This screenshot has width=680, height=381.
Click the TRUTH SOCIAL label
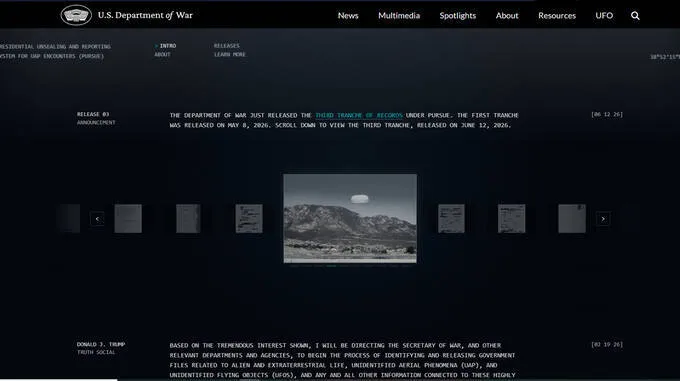tap(96, 352)
